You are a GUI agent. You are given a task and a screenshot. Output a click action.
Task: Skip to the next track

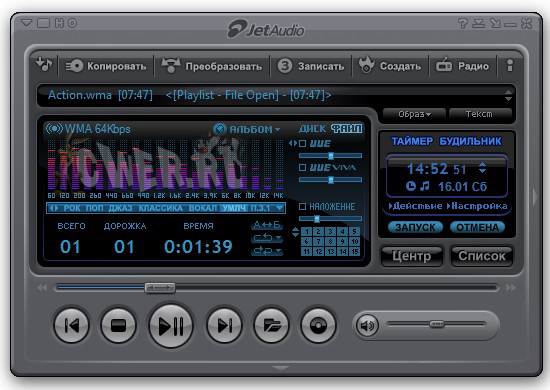[x=224, y=325]
